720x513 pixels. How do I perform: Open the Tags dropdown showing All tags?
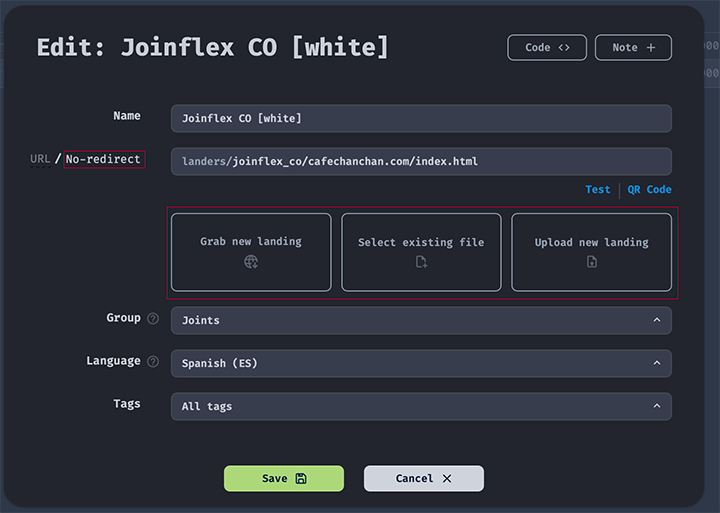point(421,406)
